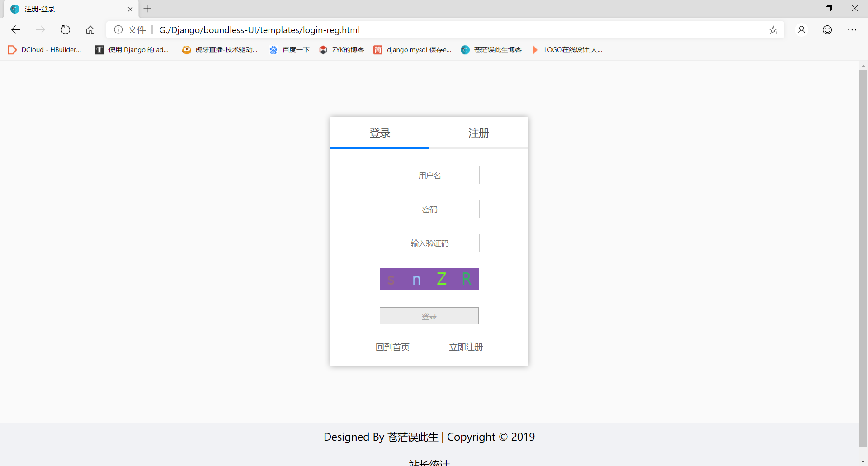Click the scrollbar up arrow
Screen dimensions: 868x466
tap(863, 66)
